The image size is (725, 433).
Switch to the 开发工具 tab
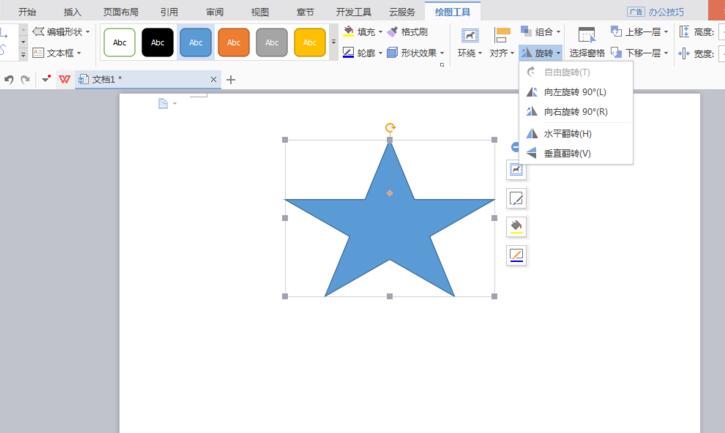pyautogui.click(x=353, y=12)
